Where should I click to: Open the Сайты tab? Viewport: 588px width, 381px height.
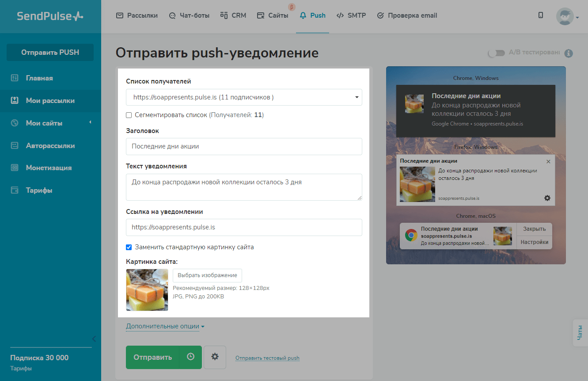(x=273, y=15)
